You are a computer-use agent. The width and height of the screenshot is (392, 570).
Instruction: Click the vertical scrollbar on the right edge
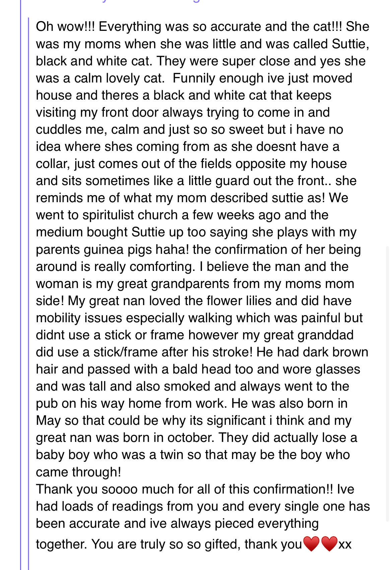pyautogui.click(x=387, y=384)
